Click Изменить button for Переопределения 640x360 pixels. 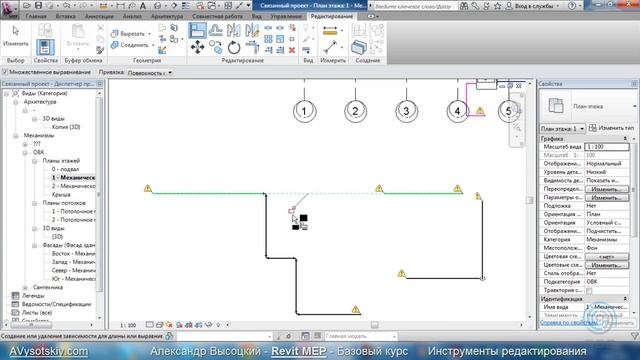point(607,189)
